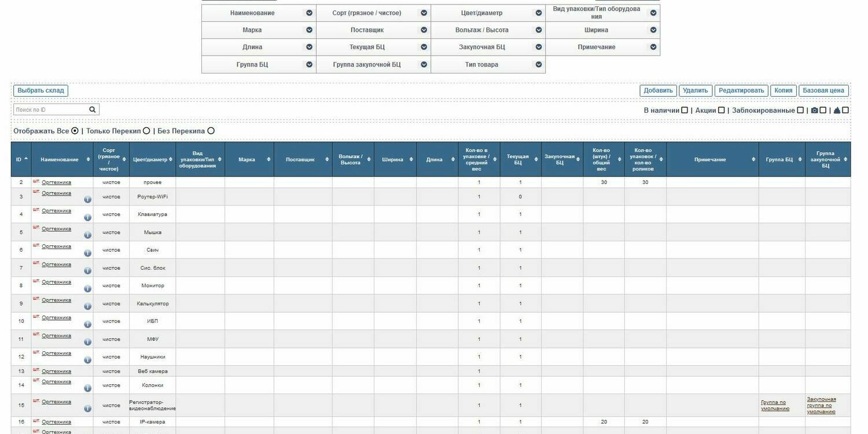Tick the Заблокированные checkbox

(800, 110)
